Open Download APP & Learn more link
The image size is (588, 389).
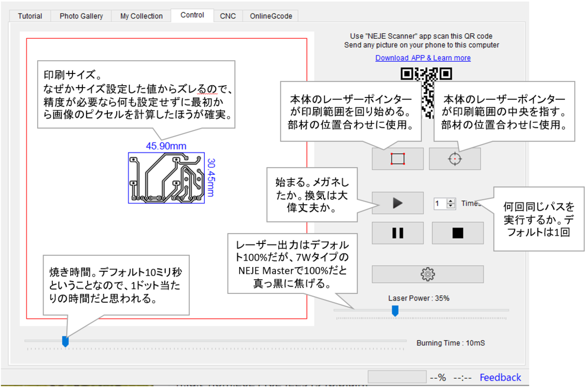click(x=423, y=58)
